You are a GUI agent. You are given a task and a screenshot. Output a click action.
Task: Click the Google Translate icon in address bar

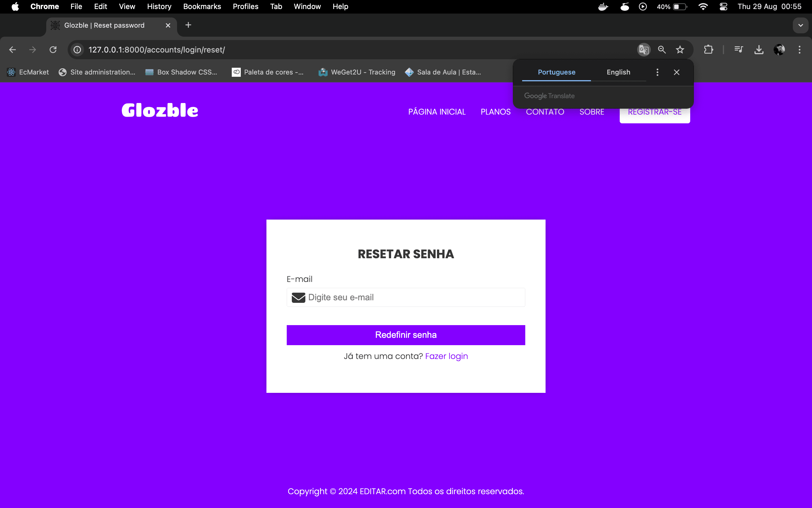tap(644, 50)
